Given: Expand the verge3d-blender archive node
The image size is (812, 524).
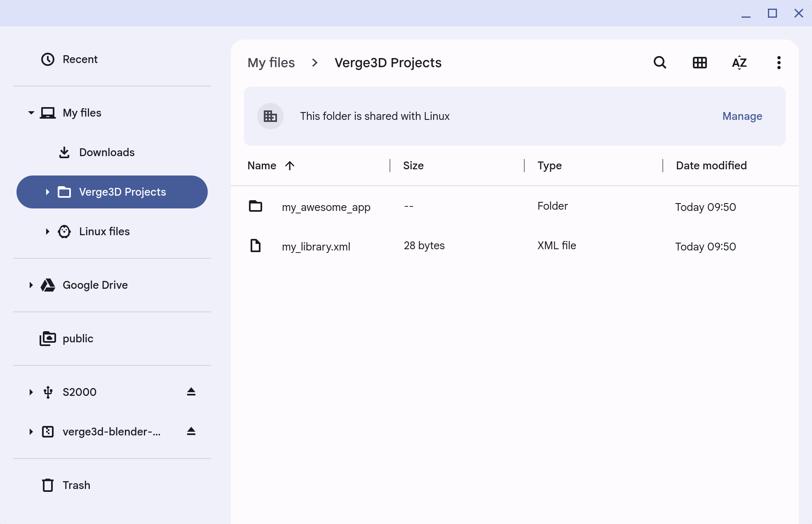Looking at the screenshot, I should coord(31,432).
